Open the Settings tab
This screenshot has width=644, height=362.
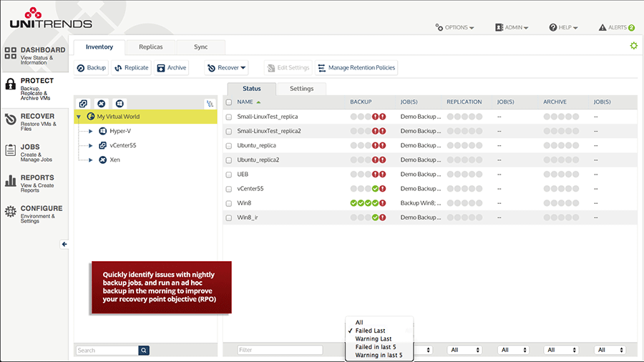[x=302, y=89]
